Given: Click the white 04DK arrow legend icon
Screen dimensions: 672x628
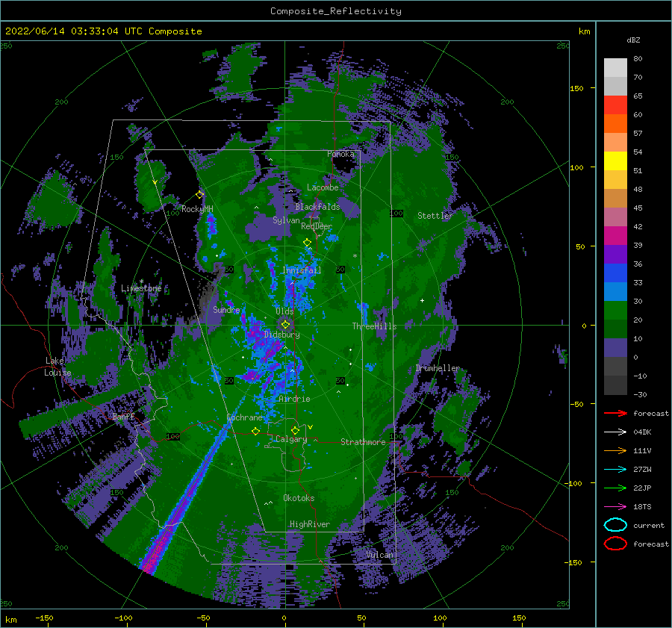Looking at the screenshot, I should 615,432.
